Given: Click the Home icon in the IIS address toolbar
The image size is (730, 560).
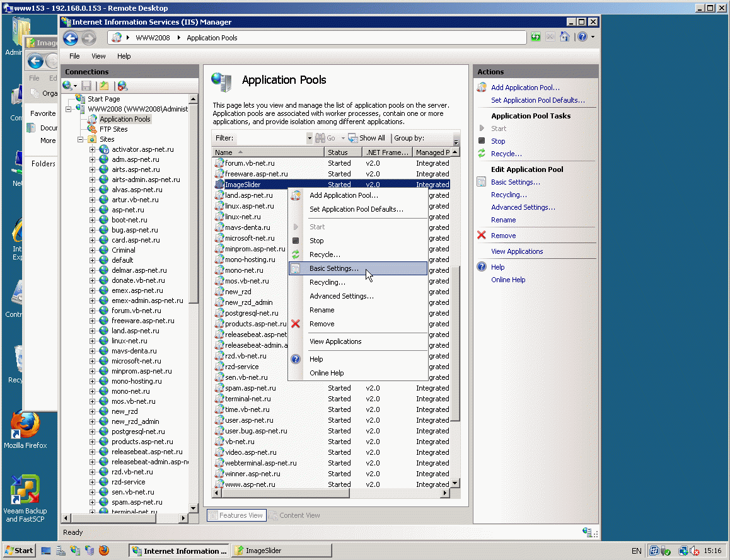Looking at the screenshot, I should [564, 37].
